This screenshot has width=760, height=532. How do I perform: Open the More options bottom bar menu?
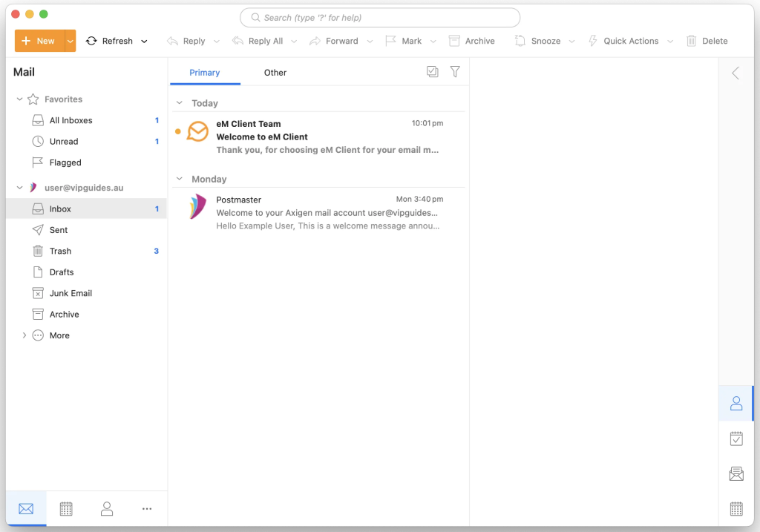point(146,508)
